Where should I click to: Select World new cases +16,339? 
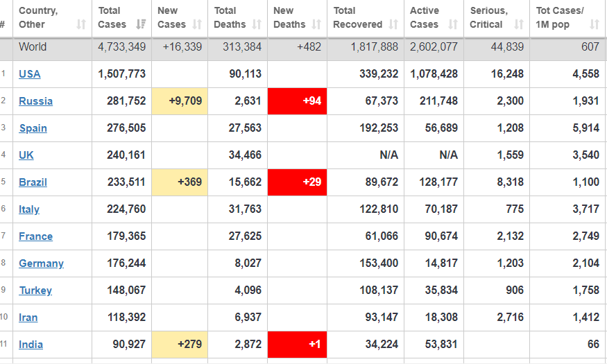tap(182, 47)
